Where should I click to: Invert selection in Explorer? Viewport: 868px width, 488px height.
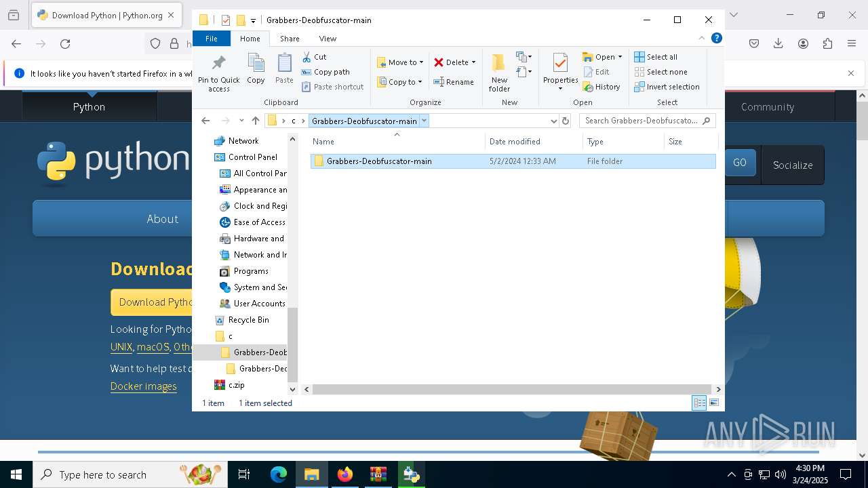point(667,87)
